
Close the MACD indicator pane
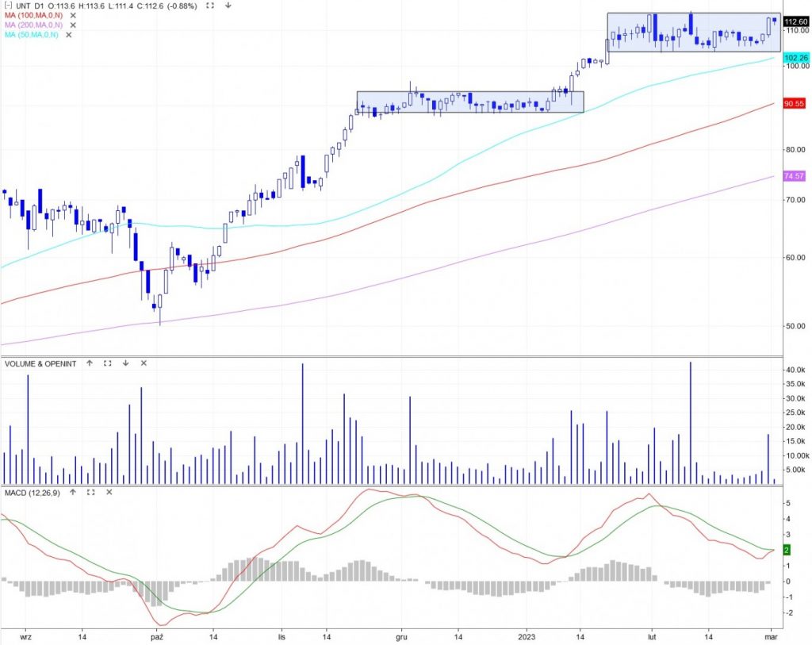point(108,493)
